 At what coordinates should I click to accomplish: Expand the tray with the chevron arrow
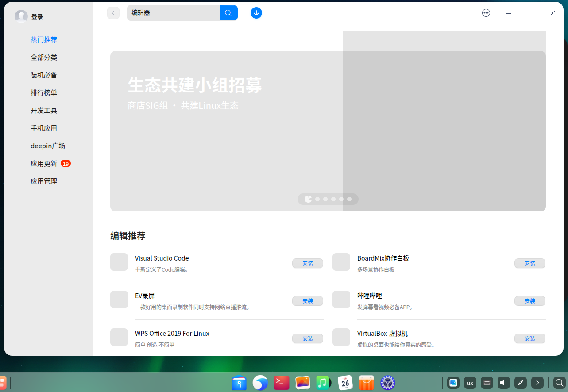pyautogui.click(x=537, y=383)
